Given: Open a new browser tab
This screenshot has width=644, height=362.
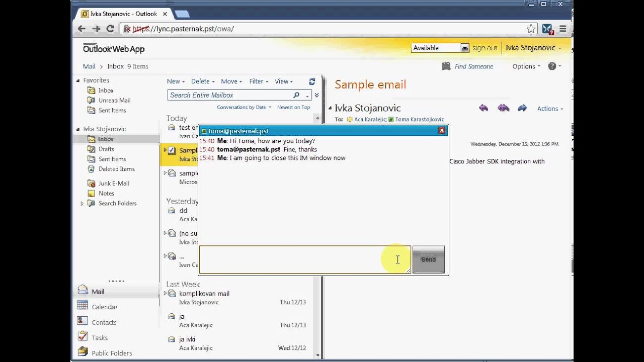Looking at the screenshot, I should tap(182, 14).
